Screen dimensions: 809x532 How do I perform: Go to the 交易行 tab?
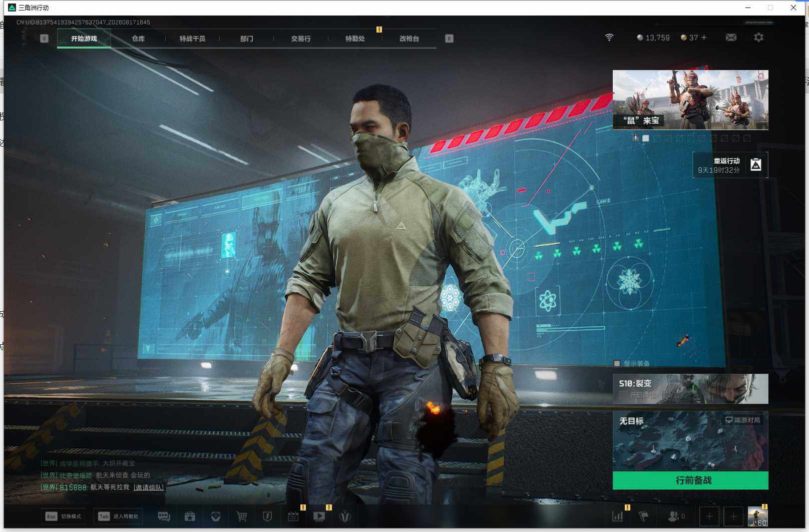[x=301, y=39]
